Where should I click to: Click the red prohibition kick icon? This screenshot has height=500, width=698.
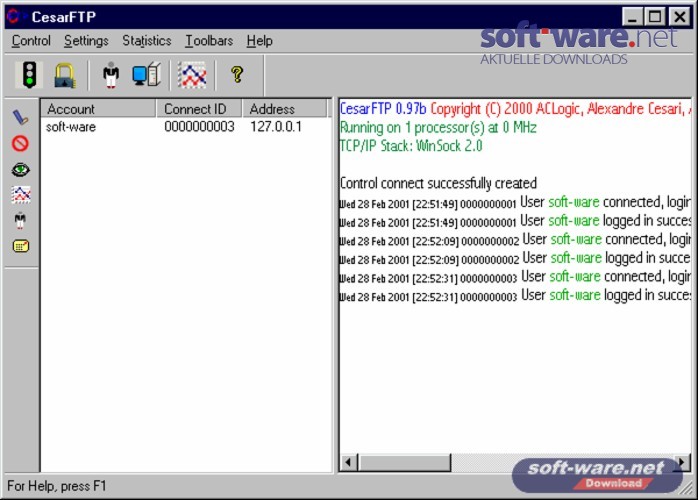(x=20, y=143)
